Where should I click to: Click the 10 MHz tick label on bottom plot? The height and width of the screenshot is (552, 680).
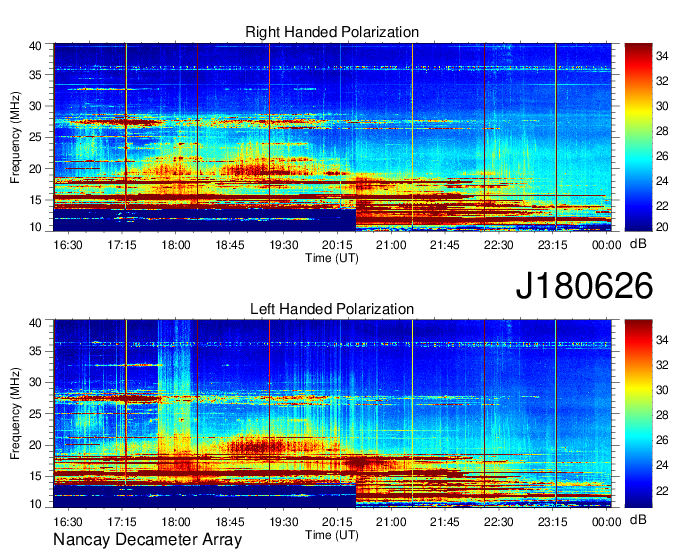pyautogui.click(x=35, y=504)
